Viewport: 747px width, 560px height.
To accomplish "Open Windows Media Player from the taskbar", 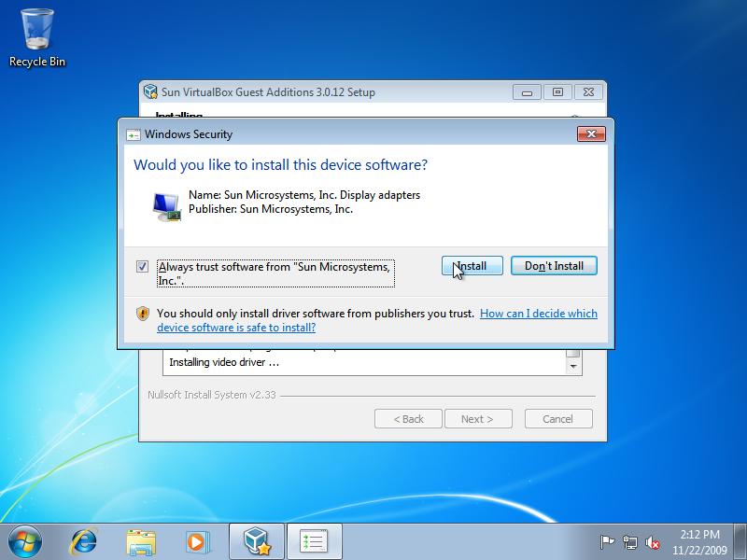I will coord(196,540).
